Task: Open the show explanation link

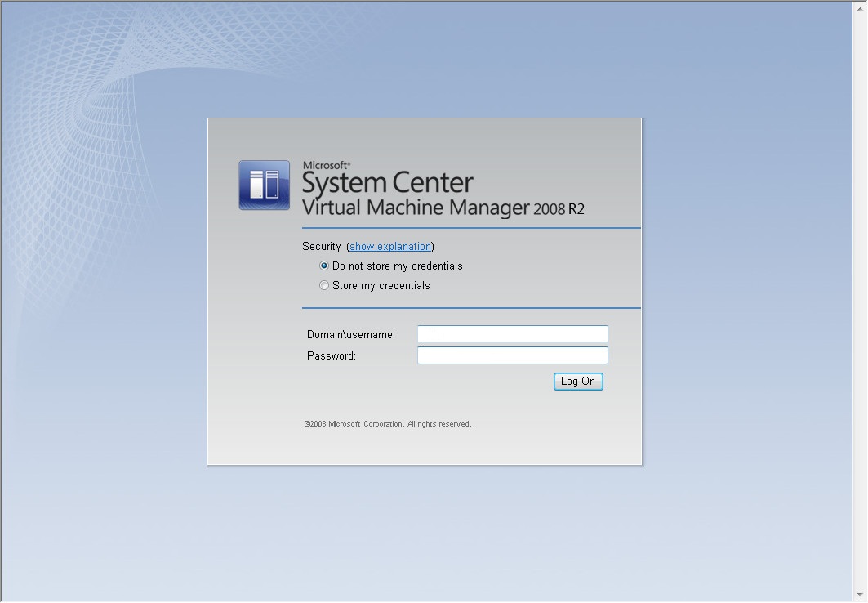Action: point(390,247)
